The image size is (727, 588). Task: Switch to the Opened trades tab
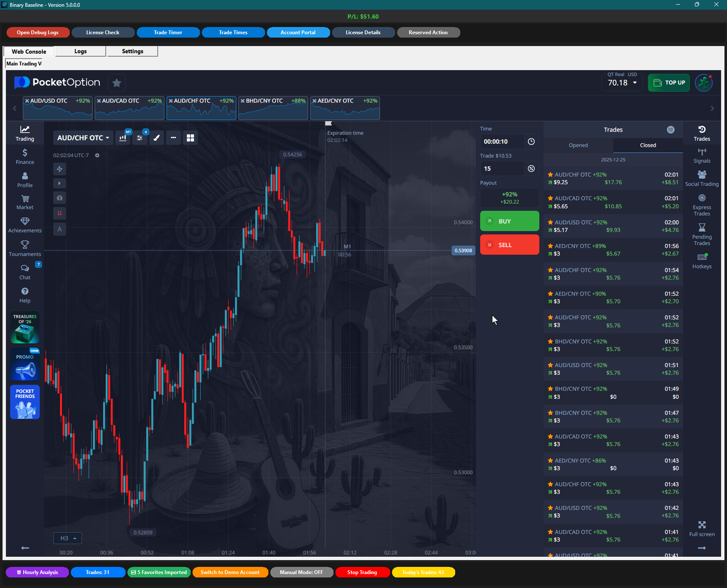click(x=578, y=145)
